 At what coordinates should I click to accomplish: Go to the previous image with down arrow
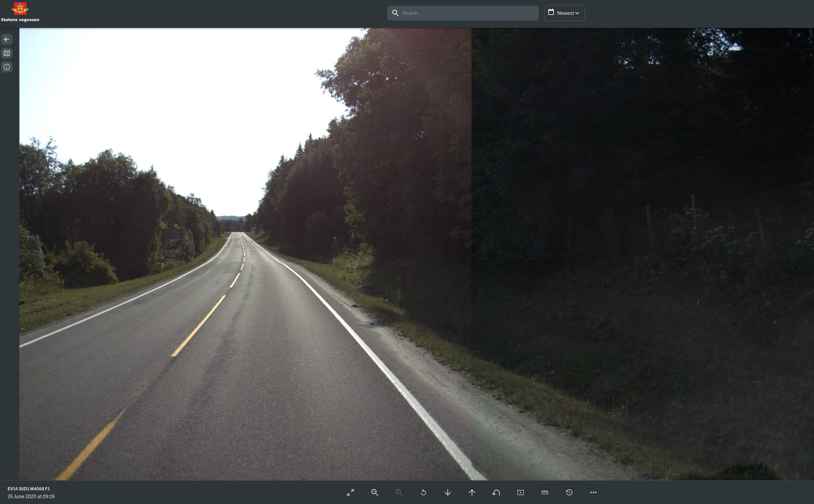click(448, 492)
